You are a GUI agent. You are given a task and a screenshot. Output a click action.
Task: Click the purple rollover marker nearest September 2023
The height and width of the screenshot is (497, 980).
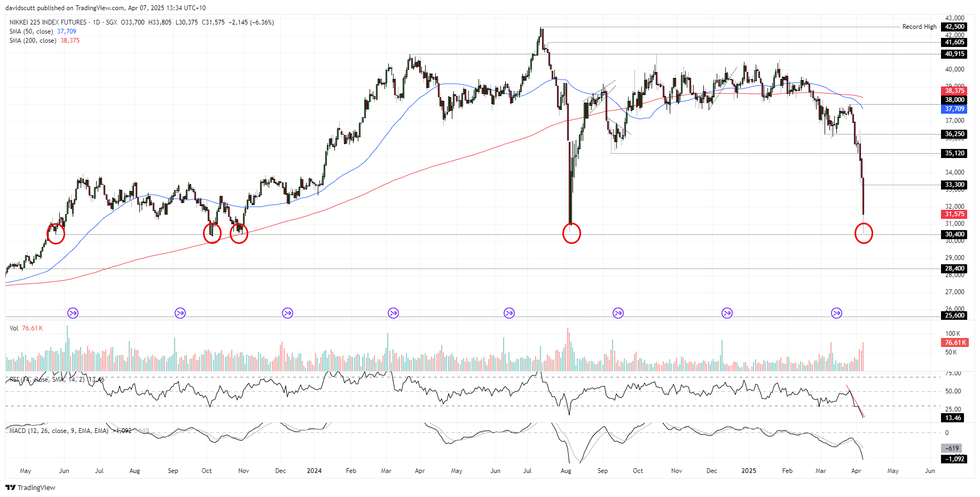pyautogui.click(x=181, y=313)
